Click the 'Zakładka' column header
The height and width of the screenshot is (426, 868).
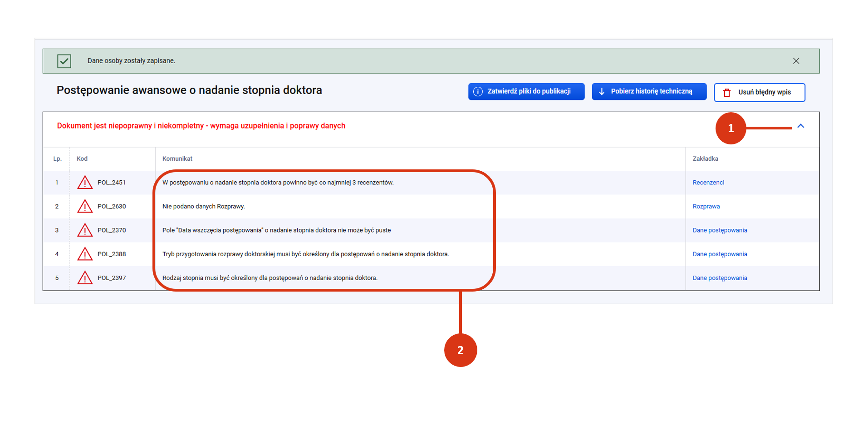click(x=705, y=159)
